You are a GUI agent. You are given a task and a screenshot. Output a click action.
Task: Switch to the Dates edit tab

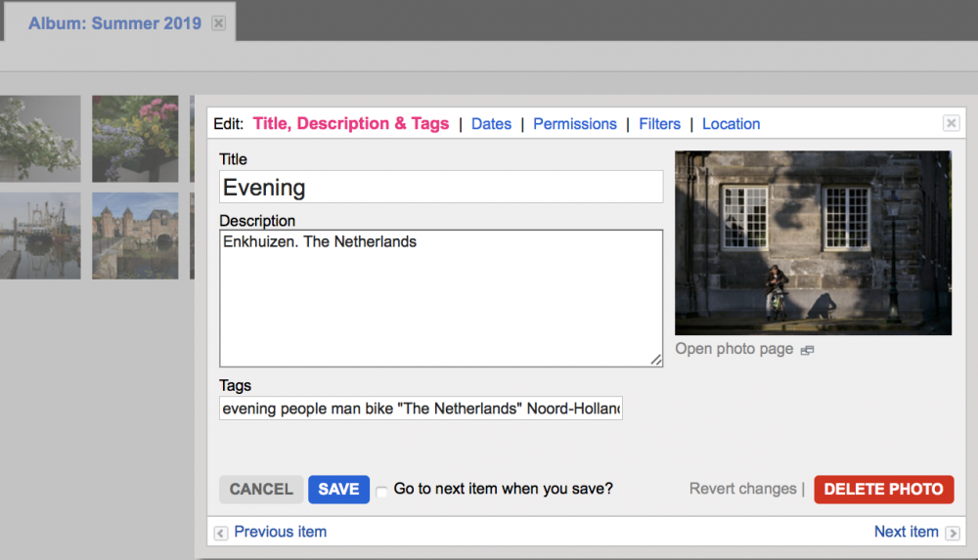point(491,124)
